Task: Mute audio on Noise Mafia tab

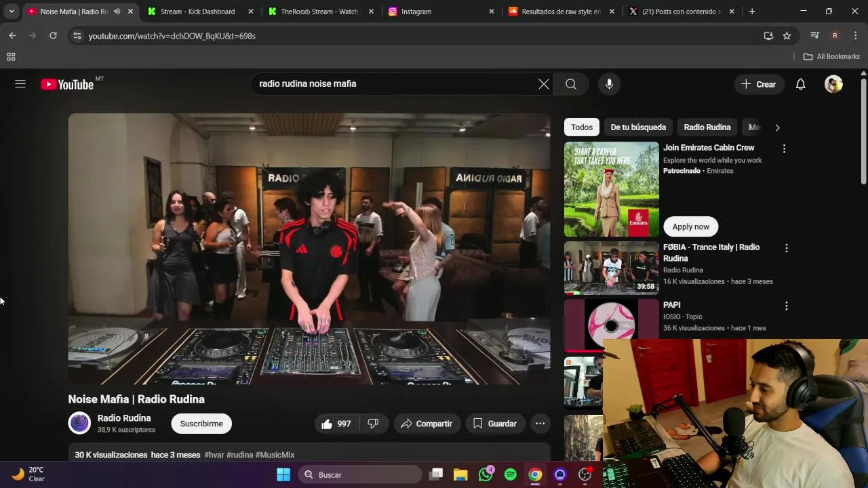Action: tap(117, 12)
